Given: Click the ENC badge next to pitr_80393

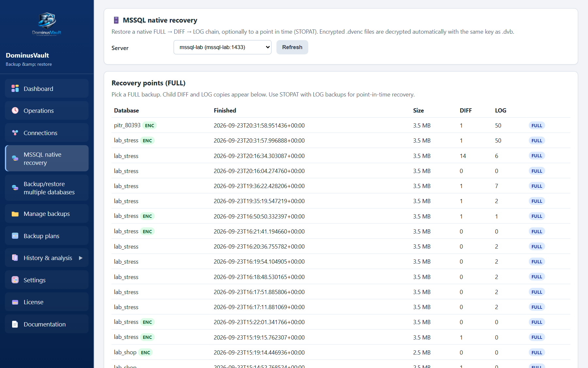Looking at the screenshot, I should (x=150, y=126).
